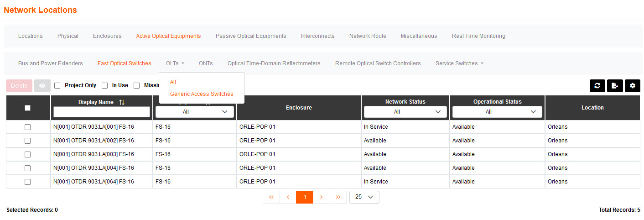Switch to the Physical tab
Viewport: 644px width, 220px height.
(x=68, y=36)
